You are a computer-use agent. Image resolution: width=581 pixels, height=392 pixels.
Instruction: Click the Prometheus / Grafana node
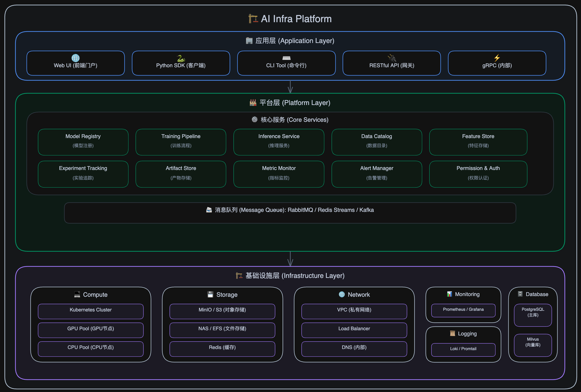click(463, 310)
